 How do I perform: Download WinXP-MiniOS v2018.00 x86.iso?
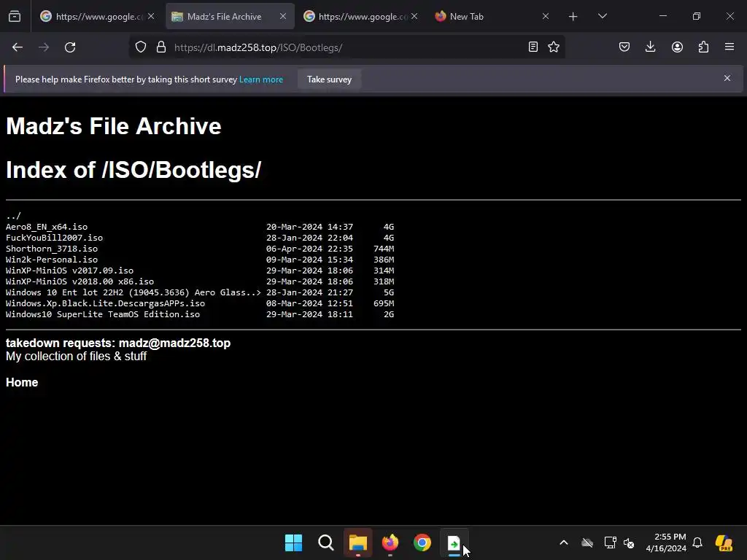pos(80,281)
